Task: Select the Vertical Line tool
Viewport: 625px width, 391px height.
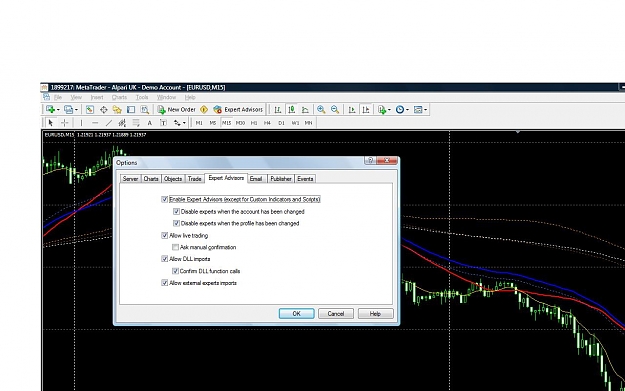Action: (81, 123)
